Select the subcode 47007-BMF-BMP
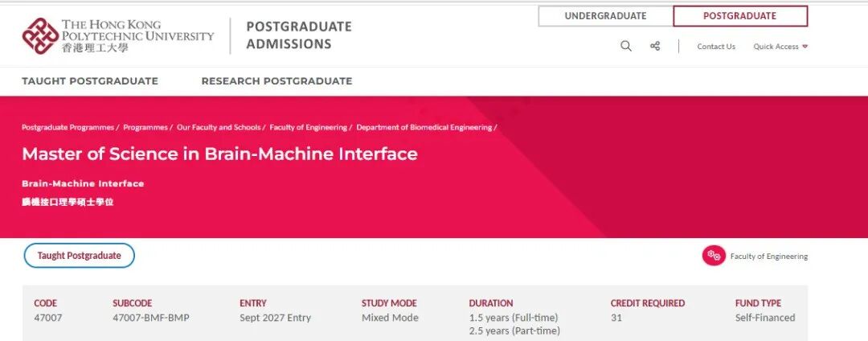The height and width of the screenshot is (341, 868). coord(152,318)
